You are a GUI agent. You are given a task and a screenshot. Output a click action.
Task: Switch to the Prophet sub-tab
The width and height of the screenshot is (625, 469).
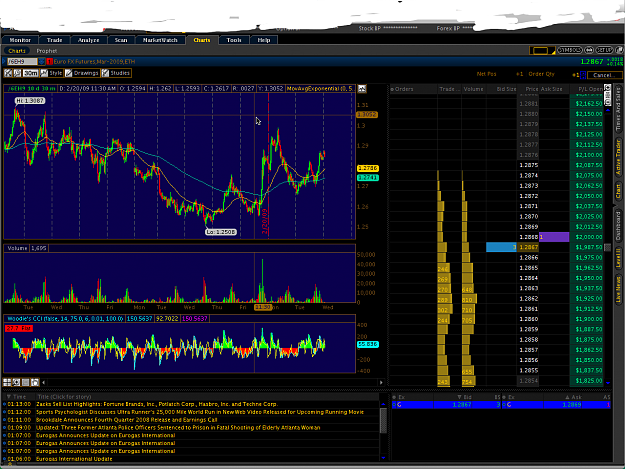click(x=47, y=51)
